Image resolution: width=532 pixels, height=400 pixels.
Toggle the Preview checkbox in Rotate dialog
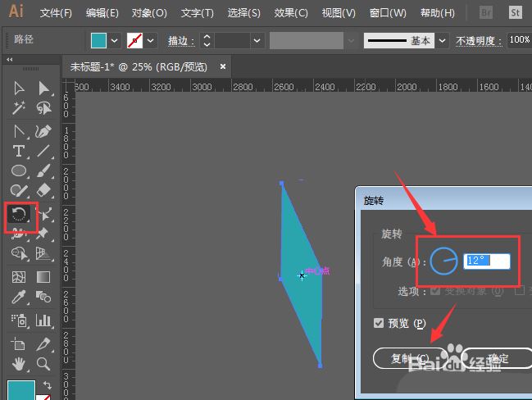(379, 323)
